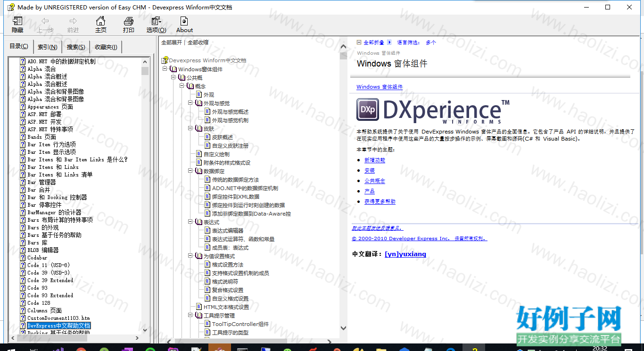The width and height of the screenshot is (644, 351).
Task: Open the Windows 窗体组件 breadcrumb link
Action: click(x=380, y=87)
